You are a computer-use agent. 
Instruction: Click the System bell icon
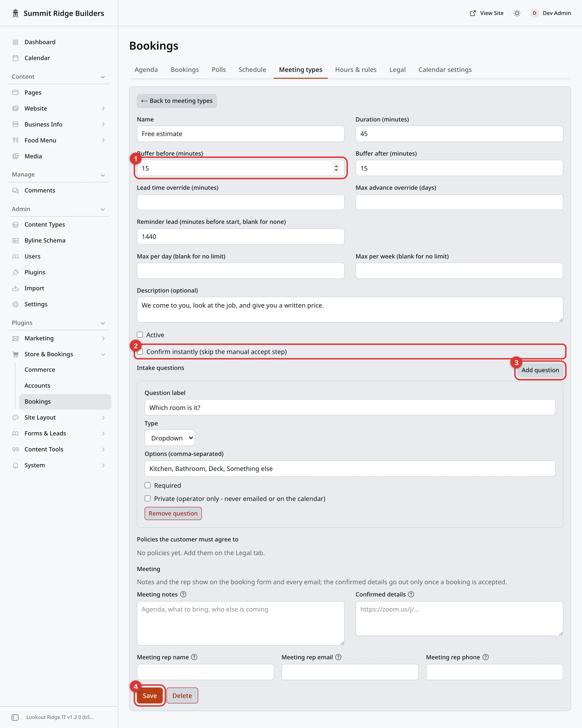pos(15,465)
